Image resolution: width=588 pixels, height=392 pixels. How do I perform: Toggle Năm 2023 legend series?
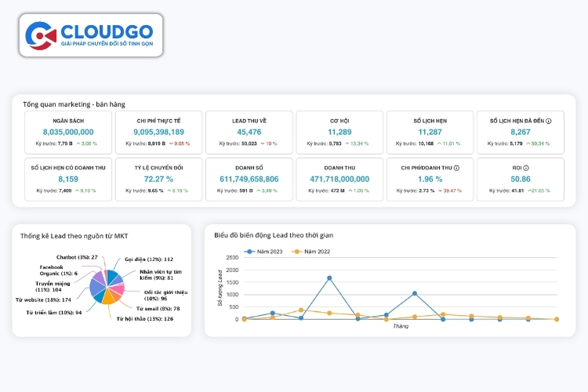tap(263, 252)
